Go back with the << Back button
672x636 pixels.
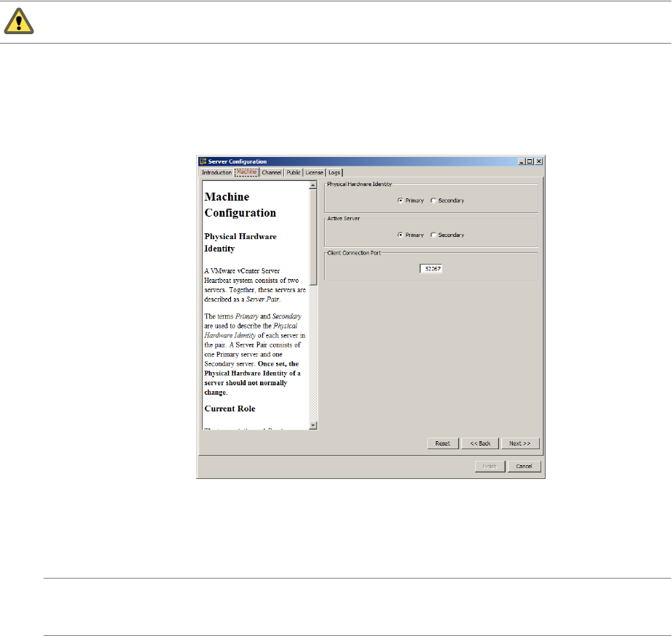point(480,443)
